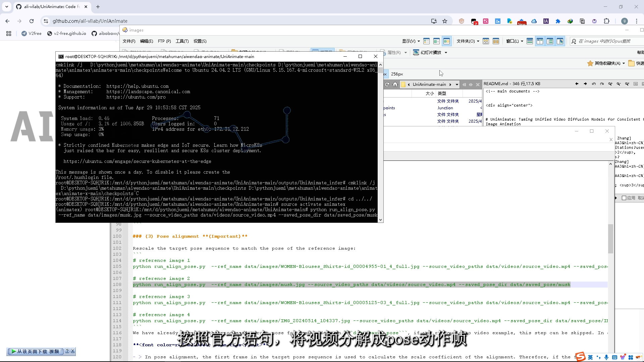Click the Tampermonkey monkey extension icon

coord(461,21)
